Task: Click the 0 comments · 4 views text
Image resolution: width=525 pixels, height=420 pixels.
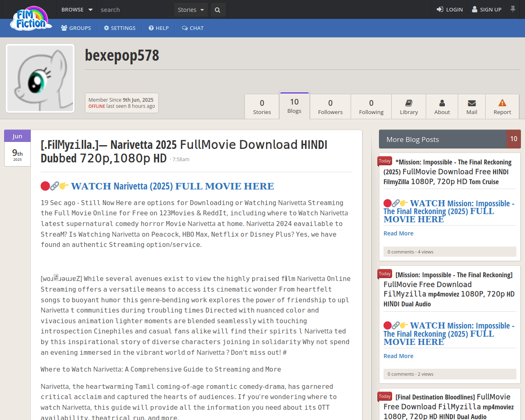Action: pyautogui.click(x=410, y=252)
